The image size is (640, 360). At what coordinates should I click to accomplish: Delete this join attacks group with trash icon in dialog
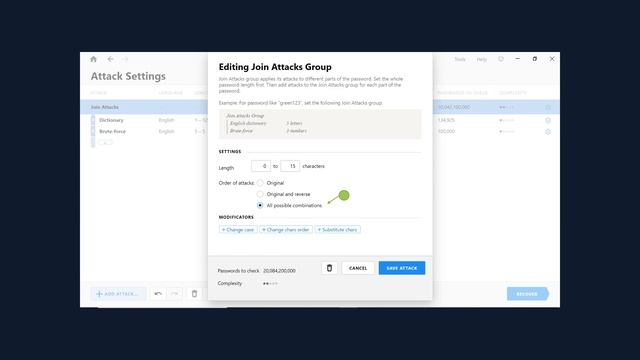329,268
